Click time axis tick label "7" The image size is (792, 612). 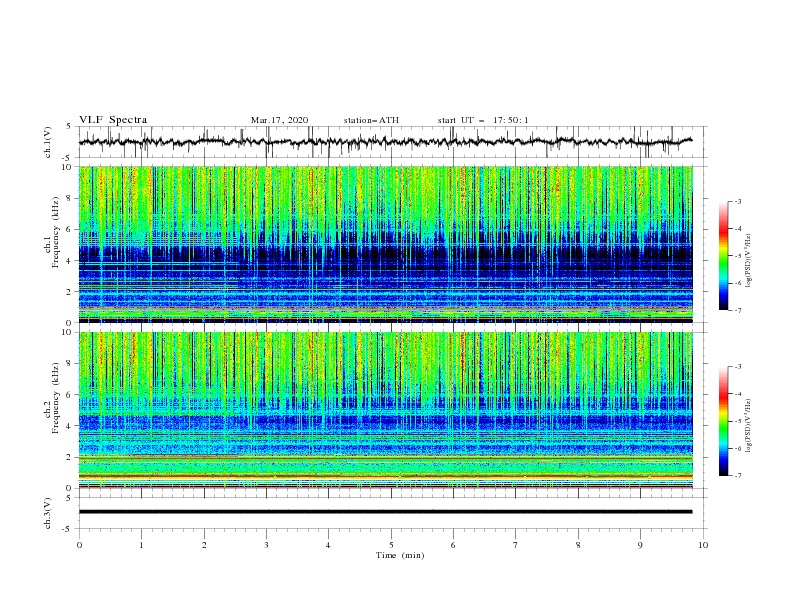(x=516, y=545)
